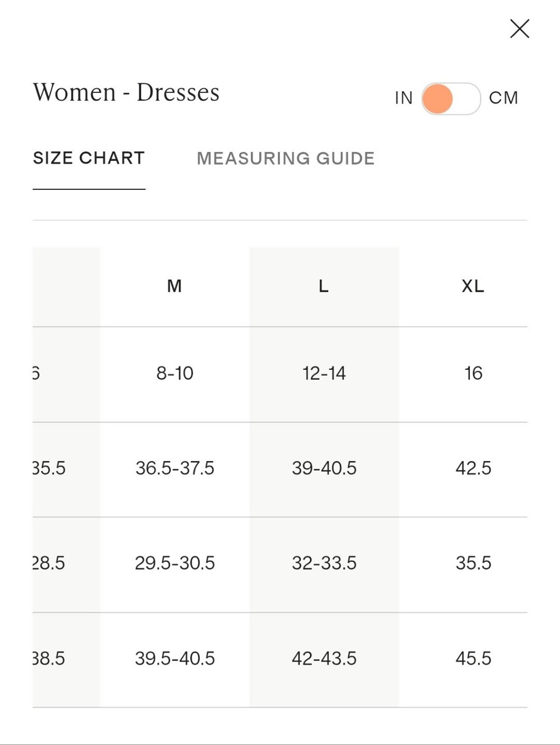Click the 39.5-40.5 measurement cell

click(x=175, y=658)
